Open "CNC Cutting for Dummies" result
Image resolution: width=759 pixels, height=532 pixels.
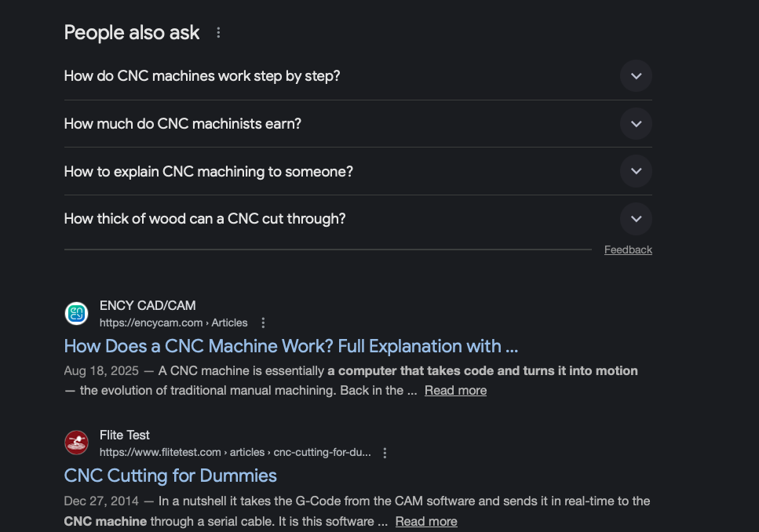pyautogui.click(x=170, y=476)
